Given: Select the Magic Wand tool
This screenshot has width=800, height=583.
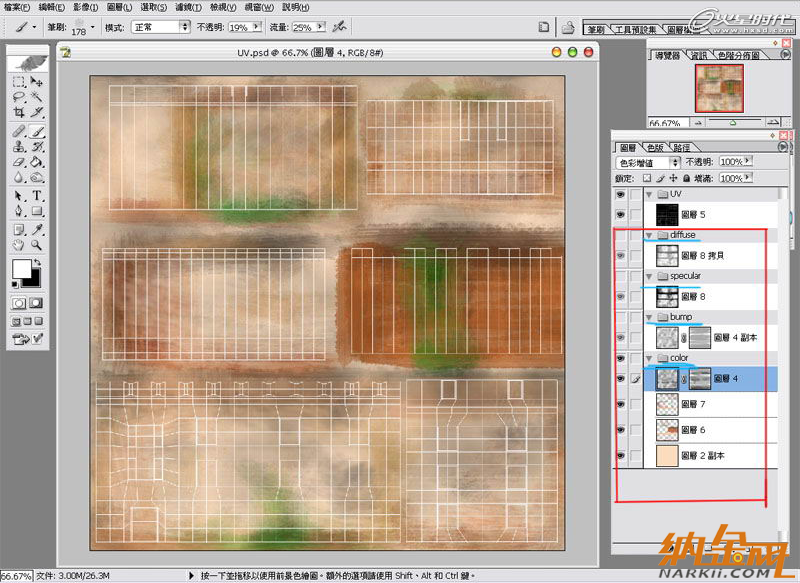Looking at the screenshot, I should pyautogui.click(x=37, y=98).
